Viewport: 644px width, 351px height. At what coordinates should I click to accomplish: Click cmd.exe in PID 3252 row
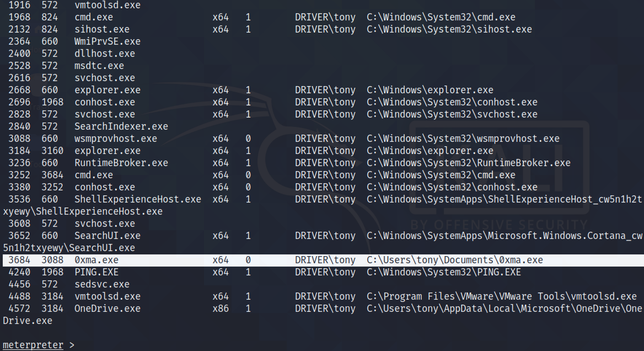(94, 175)
